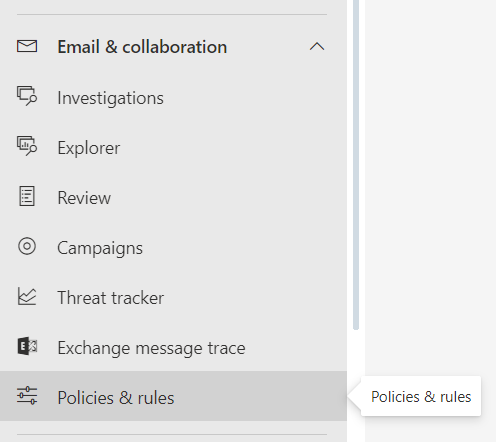Click the Explorer chart-search icon
This screenshot has width=496, height=442.
pos(27,146)
